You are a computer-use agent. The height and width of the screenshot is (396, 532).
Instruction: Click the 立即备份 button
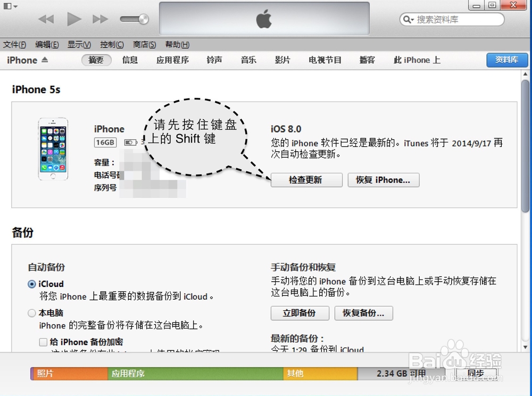[300, 313]
